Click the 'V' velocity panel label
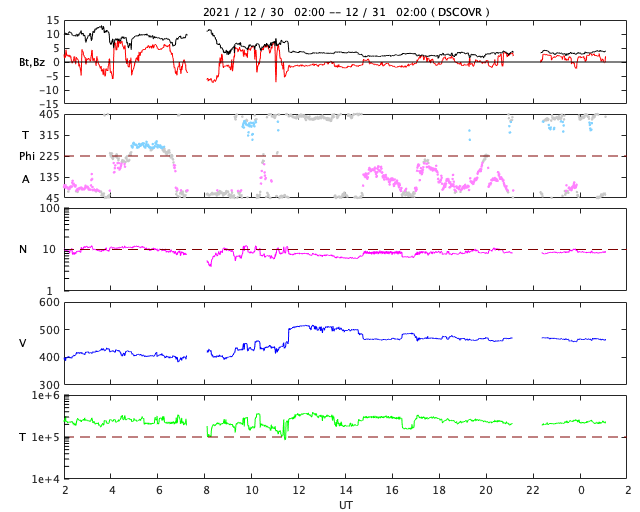 [x=23, y=343]
